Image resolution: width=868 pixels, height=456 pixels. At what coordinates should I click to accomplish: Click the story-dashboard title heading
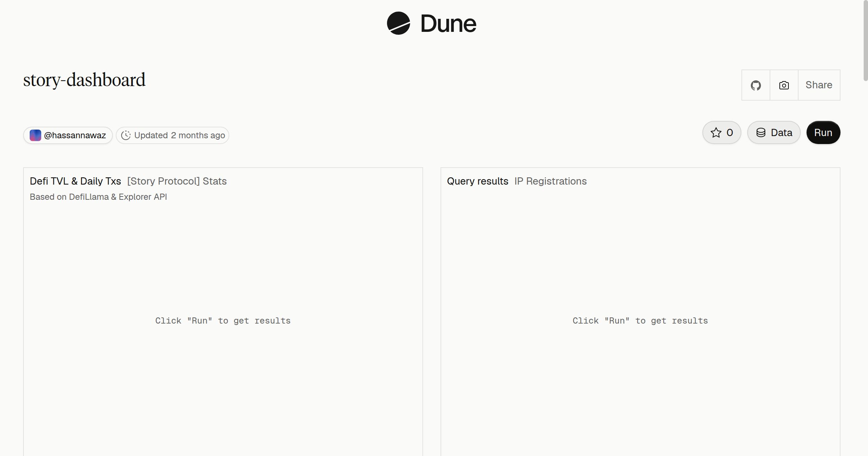[84, 80]
